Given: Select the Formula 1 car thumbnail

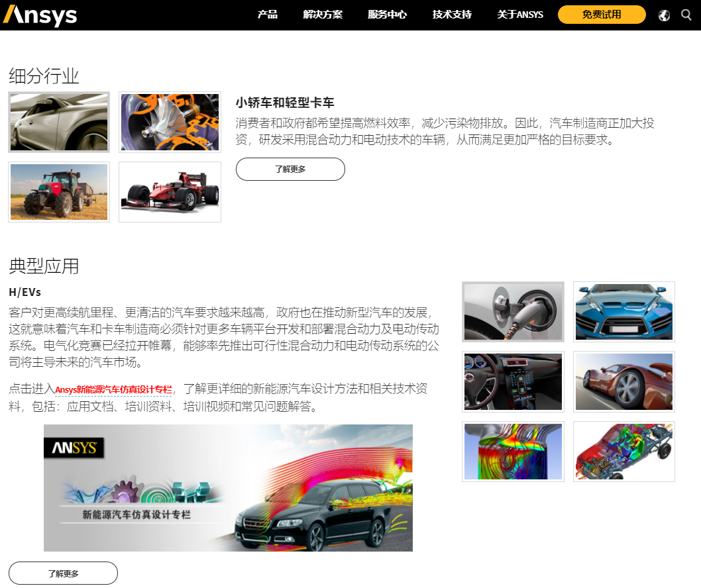Looking at the screenshot, I should click(170, 192).
